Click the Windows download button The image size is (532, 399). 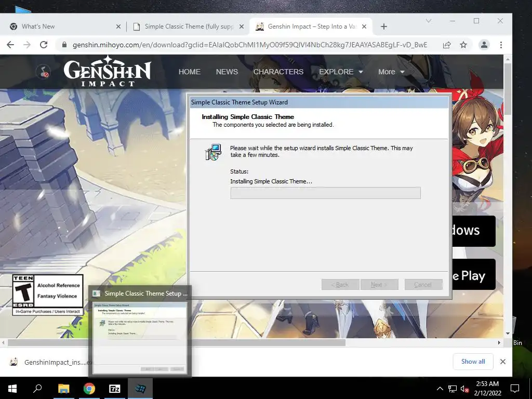coord(473,231)
